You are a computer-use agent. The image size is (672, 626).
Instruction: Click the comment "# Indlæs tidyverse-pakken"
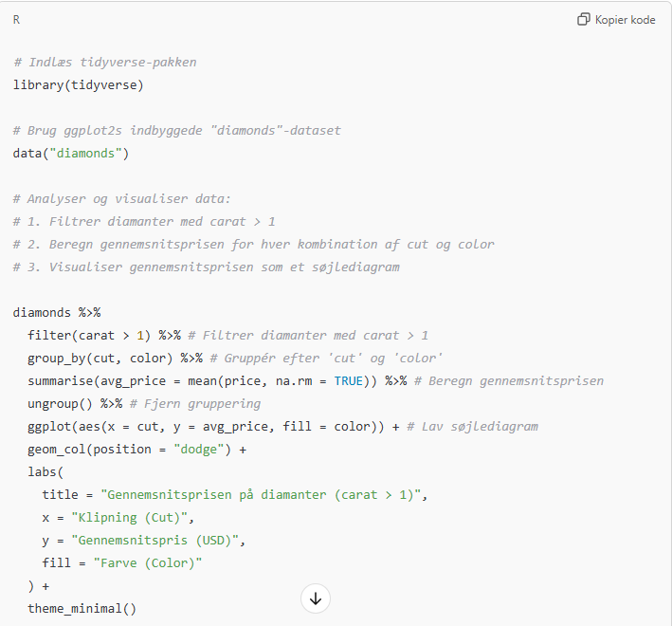coord(105,63)
